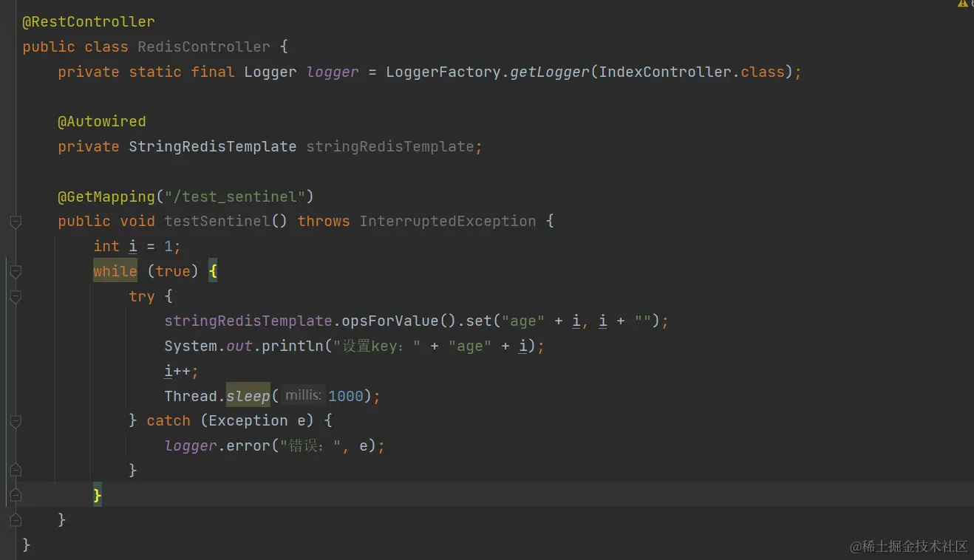Screen dimensions: 974x560
Task: Click the @GetMapping annotation
Action: click(x=106, y=197)
